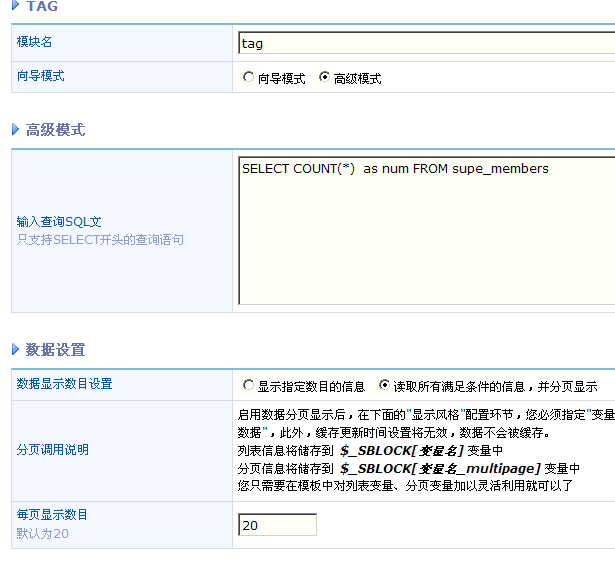This screenshot has width=615, height=573.
Task: Click the 模块名 input field containing tag
Action: point(427,43)
